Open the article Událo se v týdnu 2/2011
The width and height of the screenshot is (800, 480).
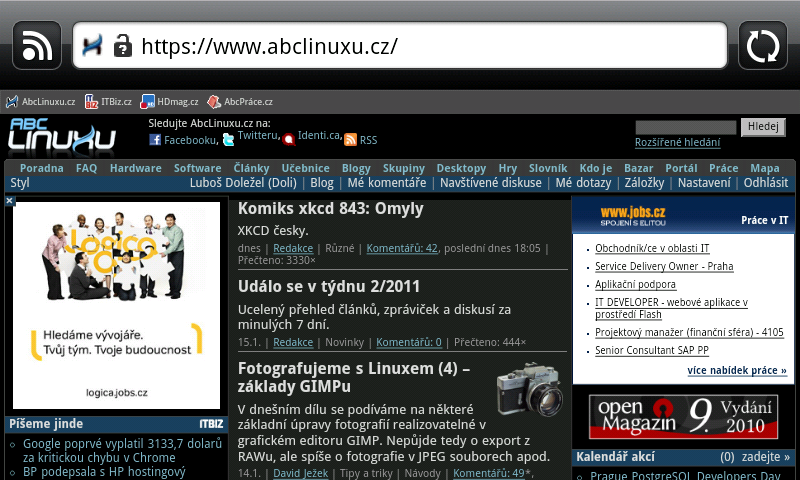point(329,286)
